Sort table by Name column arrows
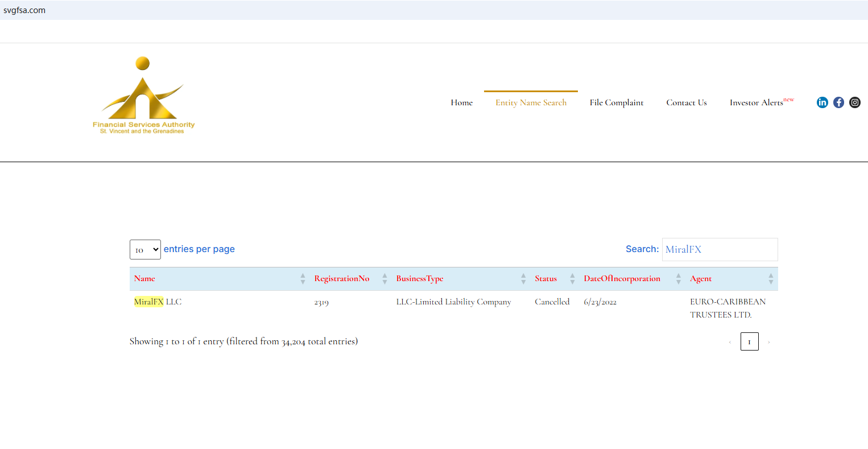Image resolution: width=868 pixels, height=449 pixels. tap(303, 279)
